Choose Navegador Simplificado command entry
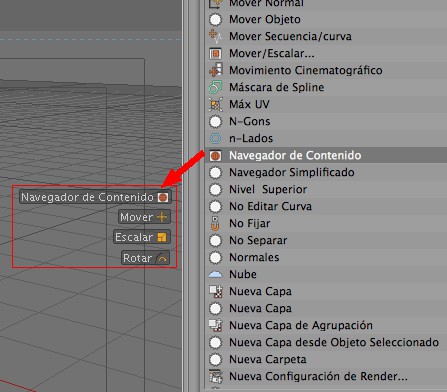Image resolution: width=447 pixels, height=392 pixels. (x=326, y=173)
